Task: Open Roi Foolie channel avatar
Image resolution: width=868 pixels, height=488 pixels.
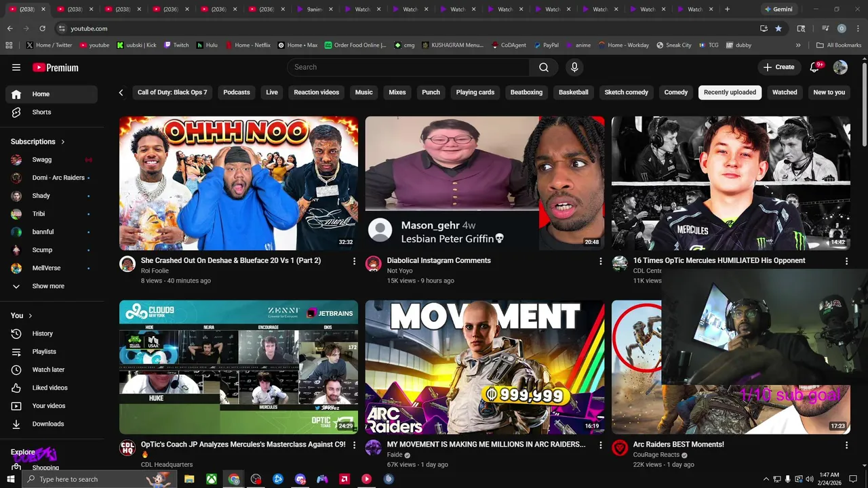Action: pyautogui.click(x=127, y=264)
